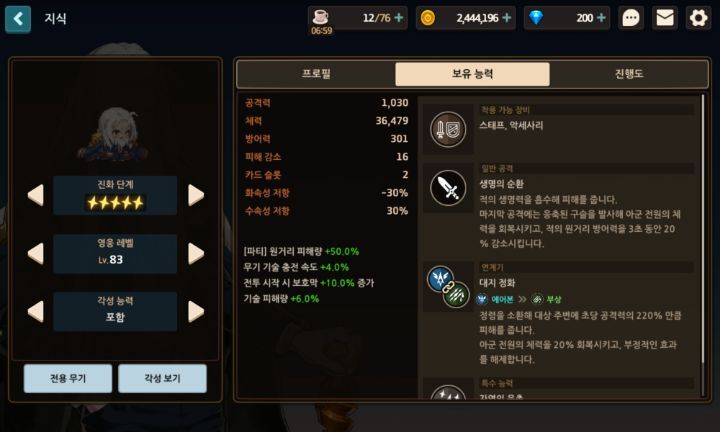Tap the sword 일반 공격 skill icon
The width and height of the screenshot is (720, 432).
448,187
